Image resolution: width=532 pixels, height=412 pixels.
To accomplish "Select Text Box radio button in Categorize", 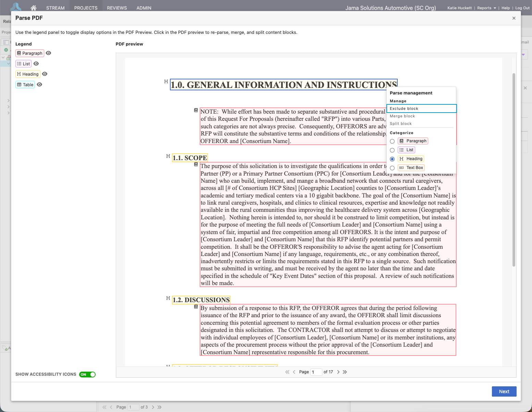I will click(392, 168).
